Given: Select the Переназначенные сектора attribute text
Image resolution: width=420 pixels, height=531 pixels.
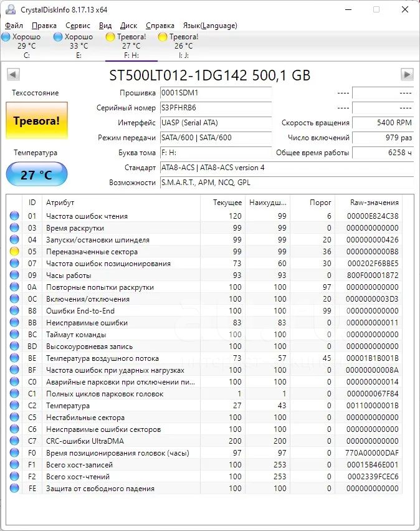Looking at the screenshot, I should coord(92,252).
